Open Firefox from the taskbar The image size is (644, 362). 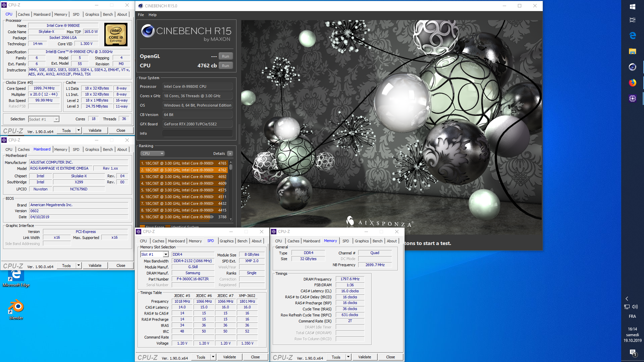632,83
